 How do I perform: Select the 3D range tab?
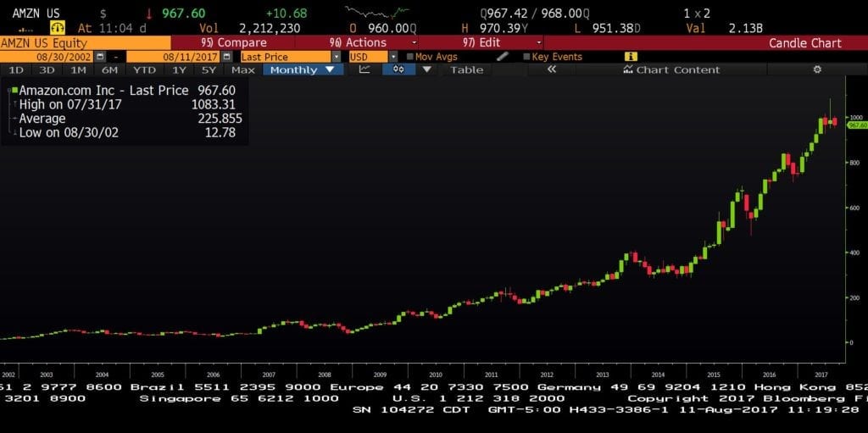pyautogui.click(x=47, y=69)
